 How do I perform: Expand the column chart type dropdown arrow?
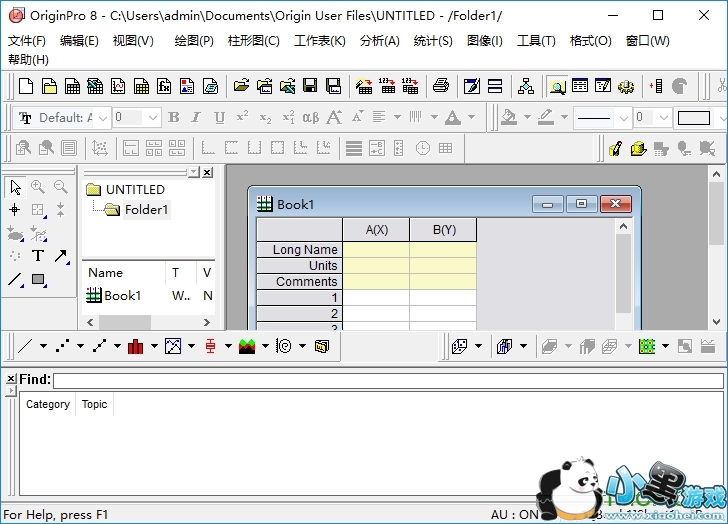(154, 346)
